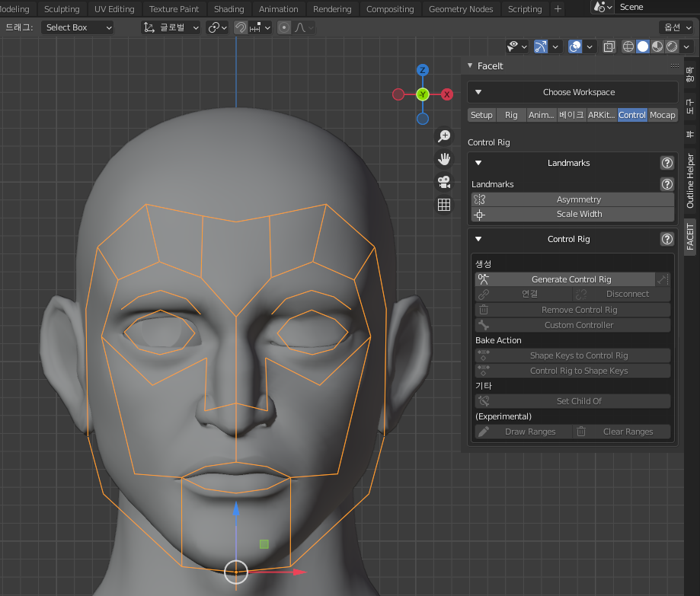The height and width of the screenshot is (596, 700).
Task: Toggle the camera view icon
Action: (x=444, y=182)
